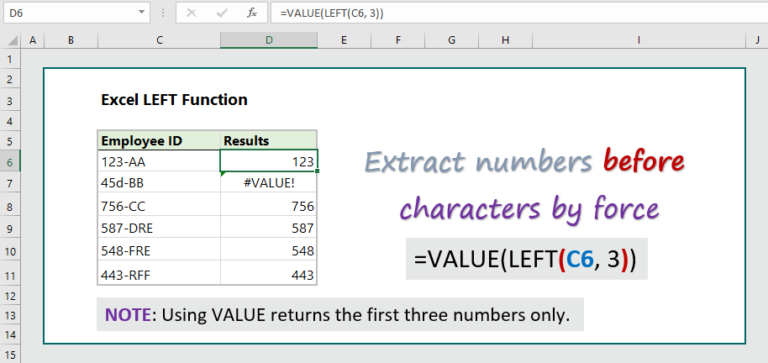Image resolution: width=768 pixels, height=363 pixels.
Task: Click the Cancel X icon in formula bar
Action: [192, 13]
